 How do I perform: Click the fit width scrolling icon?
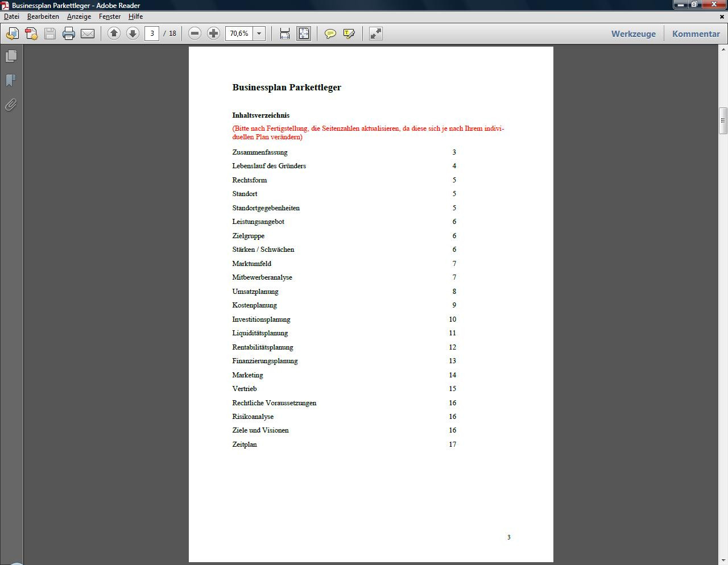pos(285,34)
